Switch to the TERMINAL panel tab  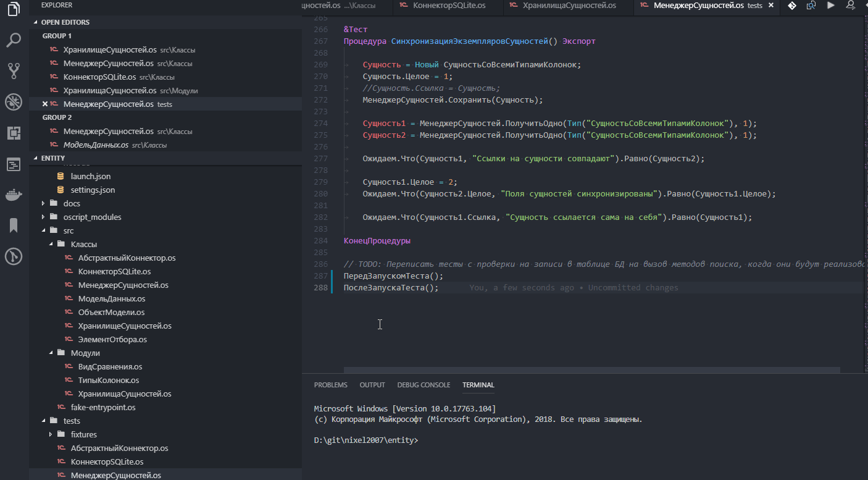478,384
